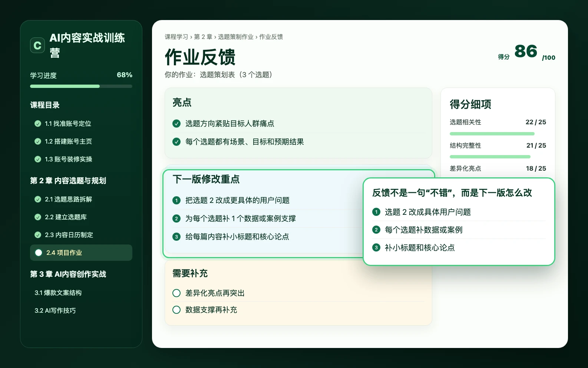
Task: Click the check icon beside 2.2 建立选题库
Action: [x=38, y=217]
